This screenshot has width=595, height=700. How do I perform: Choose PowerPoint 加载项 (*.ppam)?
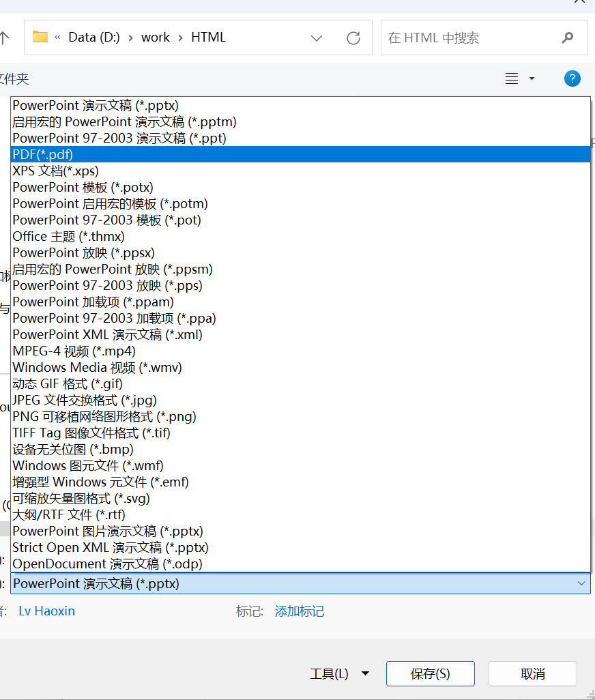(300, 302)
